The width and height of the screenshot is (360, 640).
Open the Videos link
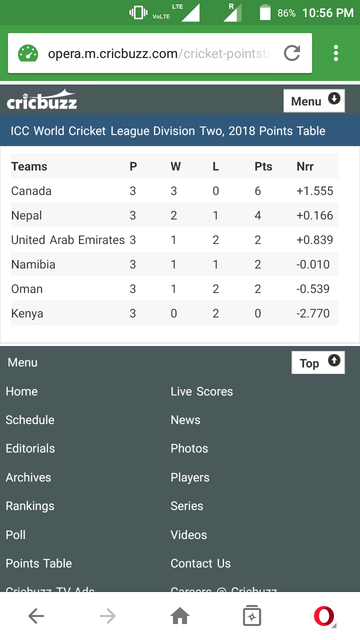pos(189,535)
